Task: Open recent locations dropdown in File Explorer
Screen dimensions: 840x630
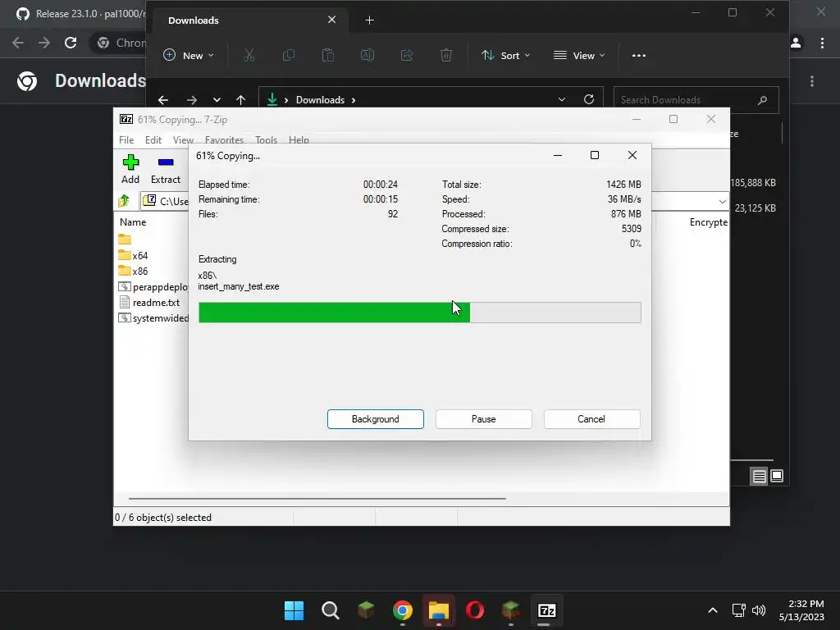Action: pos(217,99)
